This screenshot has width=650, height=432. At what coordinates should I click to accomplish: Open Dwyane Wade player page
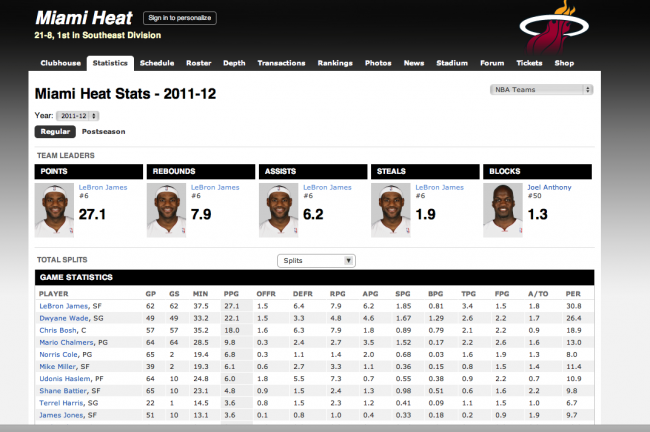(64, 318)
